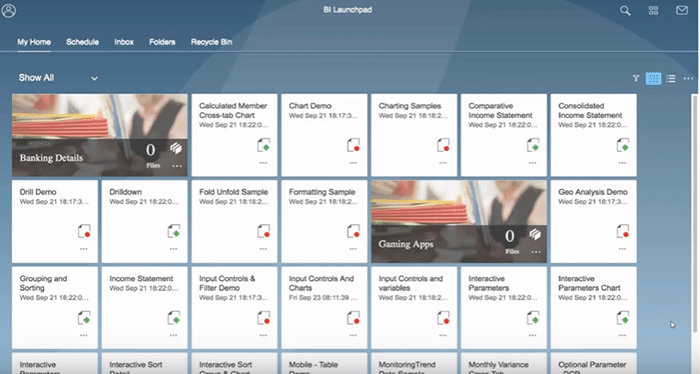Open Interactive Parameters Chart ellipsis menu
Screen dimensions: 700x374
[x=623, y=336]
